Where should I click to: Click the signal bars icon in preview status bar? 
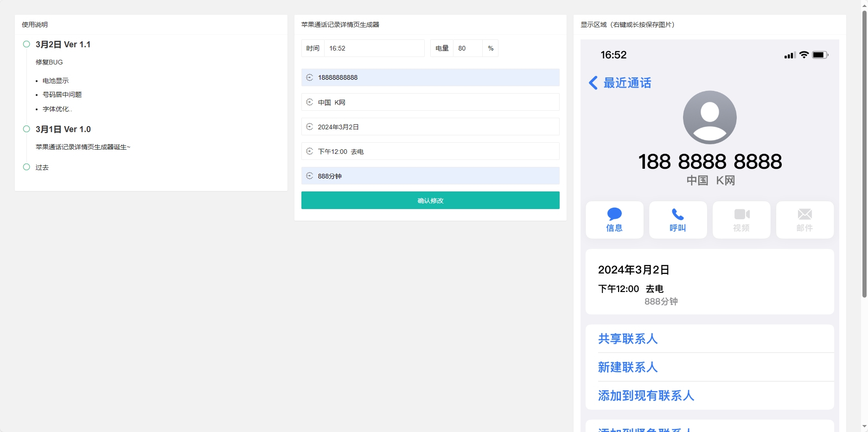click(x=789, y=55)
